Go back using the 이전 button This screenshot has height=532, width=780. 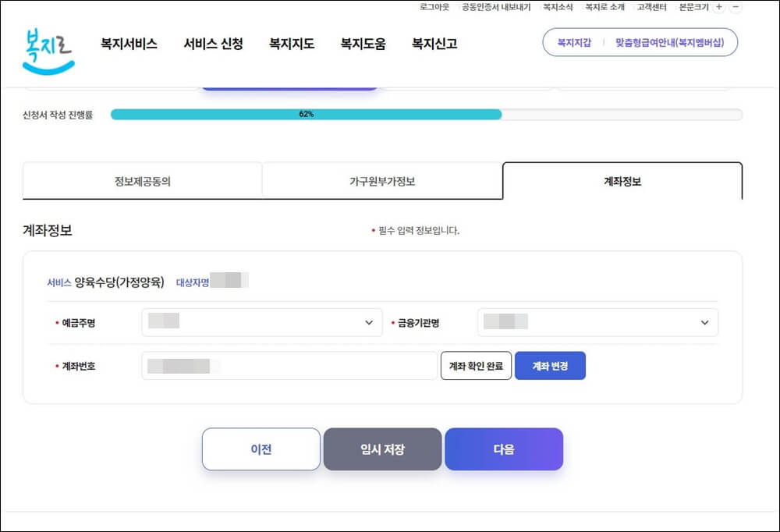point(261,449)
